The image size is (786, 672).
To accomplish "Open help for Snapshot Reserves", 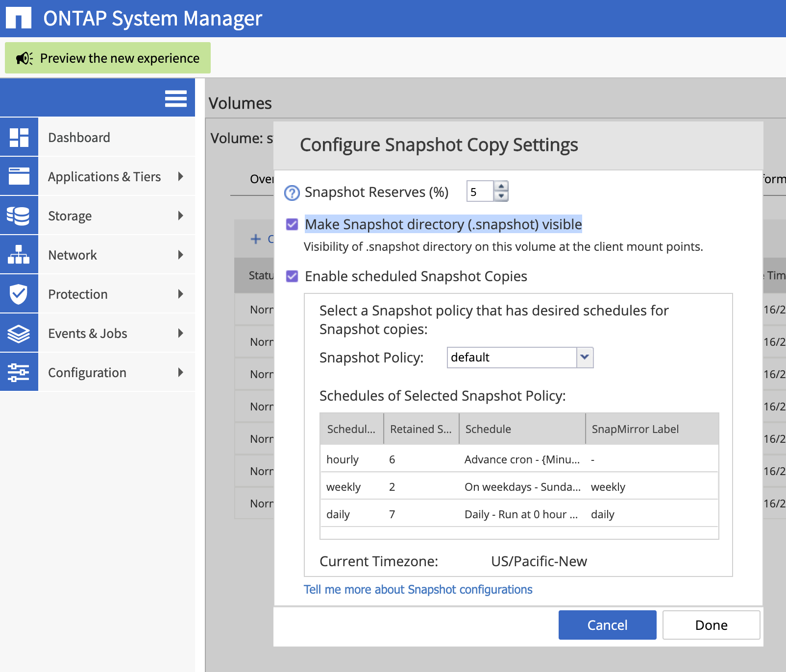I will (x=292, y=193).
